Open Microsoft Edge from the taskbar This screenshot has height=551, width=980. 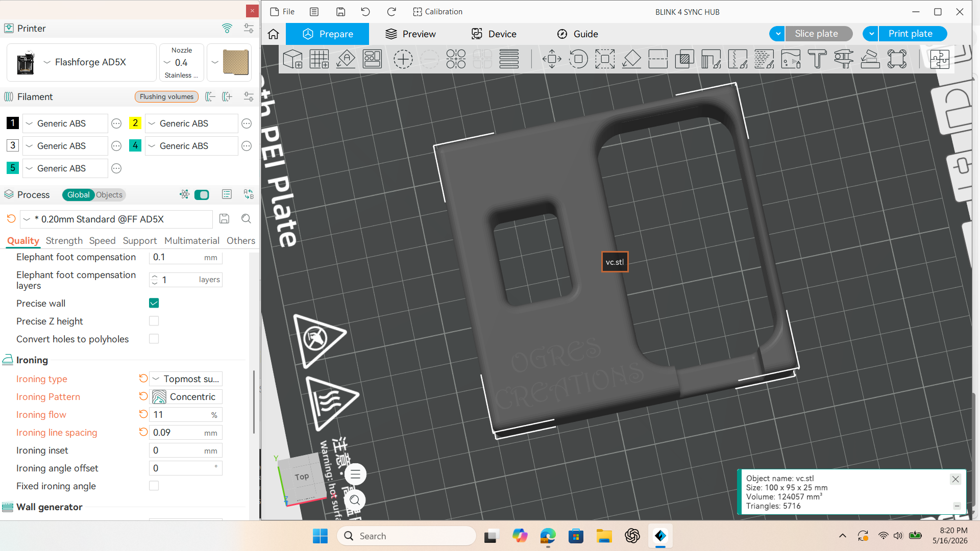[548, 536]
